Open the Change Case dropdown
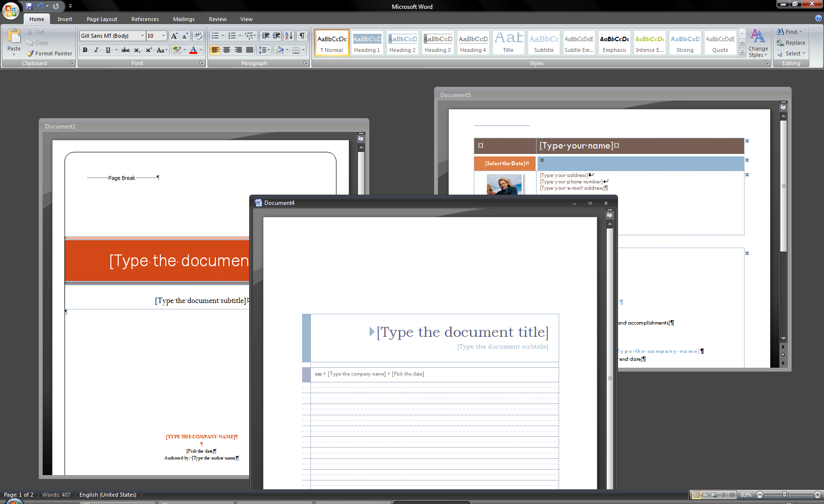The width and height of the screenshot is (824, 504). click(162, 50)
